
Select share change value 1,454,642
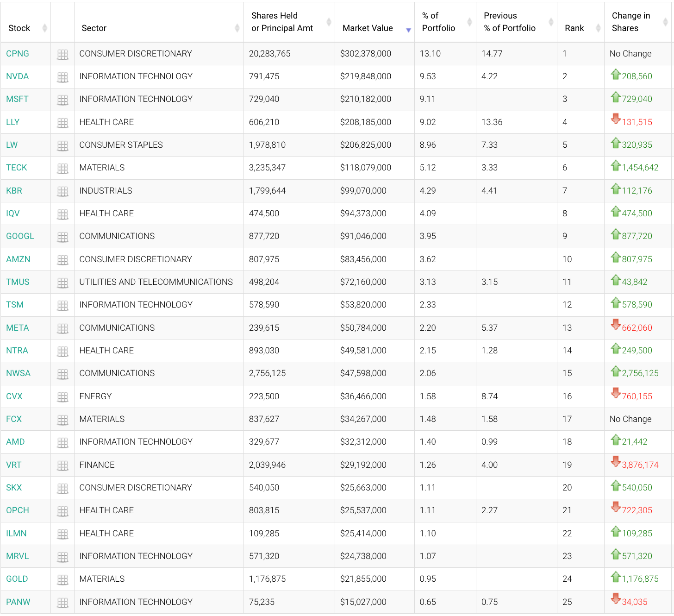coord(640,168)
